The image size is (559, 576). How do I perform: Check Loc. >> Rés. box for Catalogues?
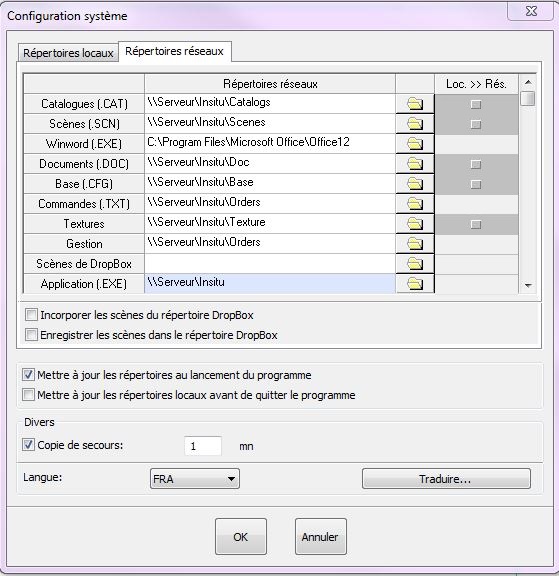pos(476,104)
